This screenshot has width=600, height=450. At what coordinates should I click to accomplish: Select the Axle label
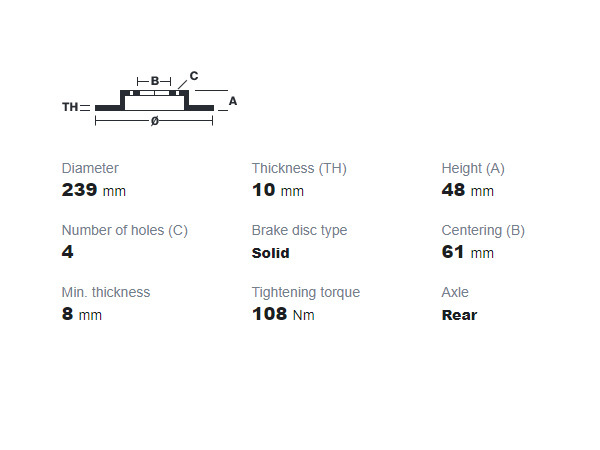pos(455,292)
